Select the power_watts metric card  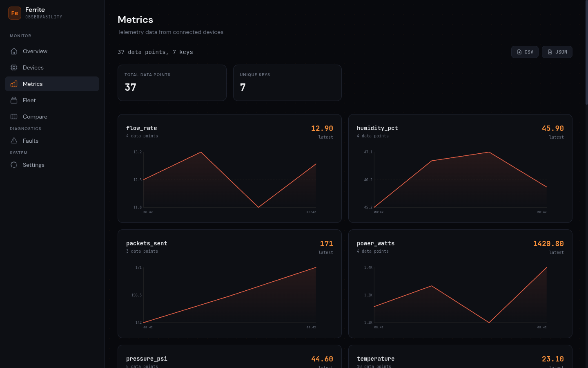point(460,284)
